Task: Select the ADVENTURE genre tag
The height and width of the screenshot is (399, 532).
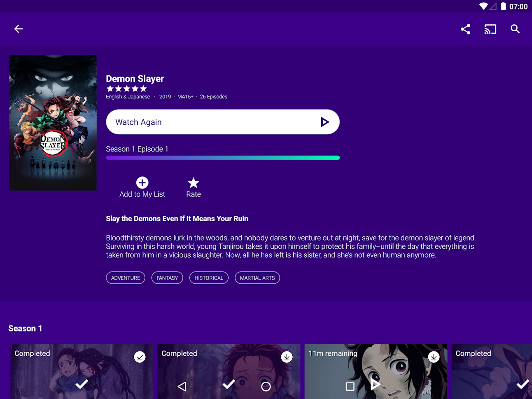Action: tap(126, 278)
